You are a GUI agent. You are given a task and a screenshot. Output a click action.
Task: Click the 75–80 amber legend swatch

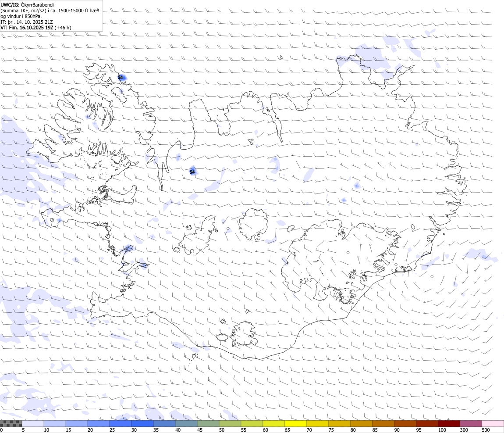339,423
